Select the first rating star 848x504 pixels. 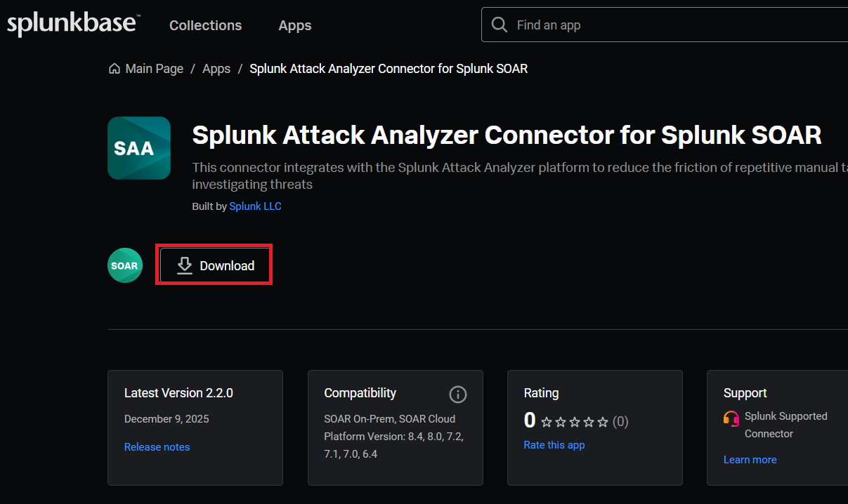coord(547,422)
